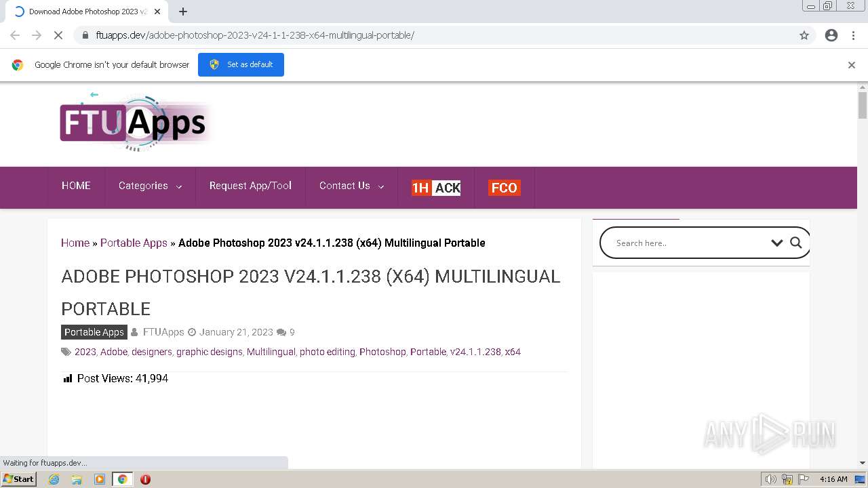Click the article title heading

pyautogui.click(x=311, y=293)
